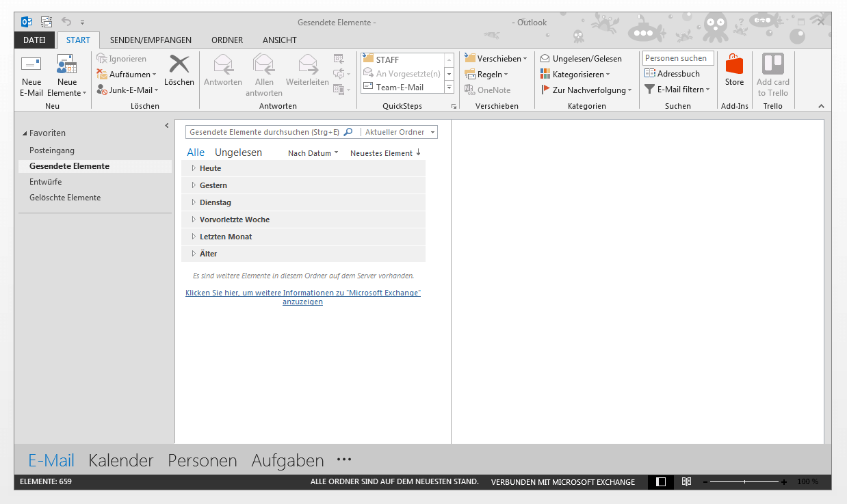The width and height of the screenshot is (847, 504).
Task: Click Add card to Trello
Action: [772, 75]
